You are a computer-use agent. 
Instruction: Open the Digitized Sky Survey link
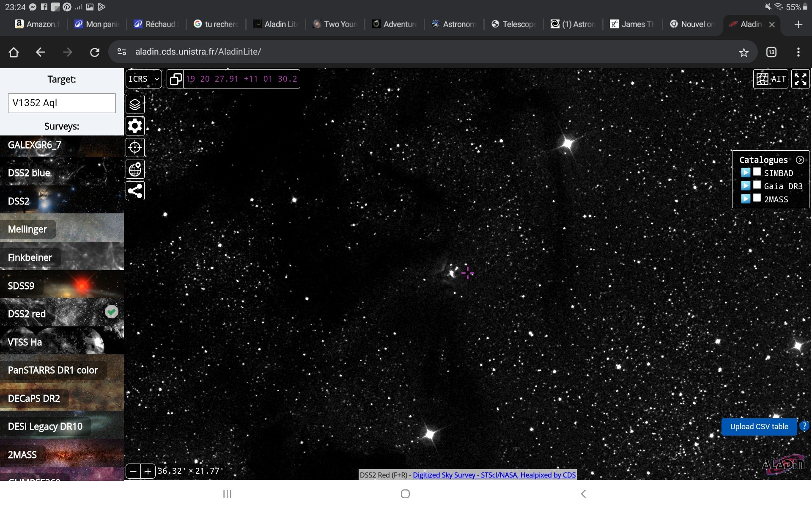click(x=494, y=475)
